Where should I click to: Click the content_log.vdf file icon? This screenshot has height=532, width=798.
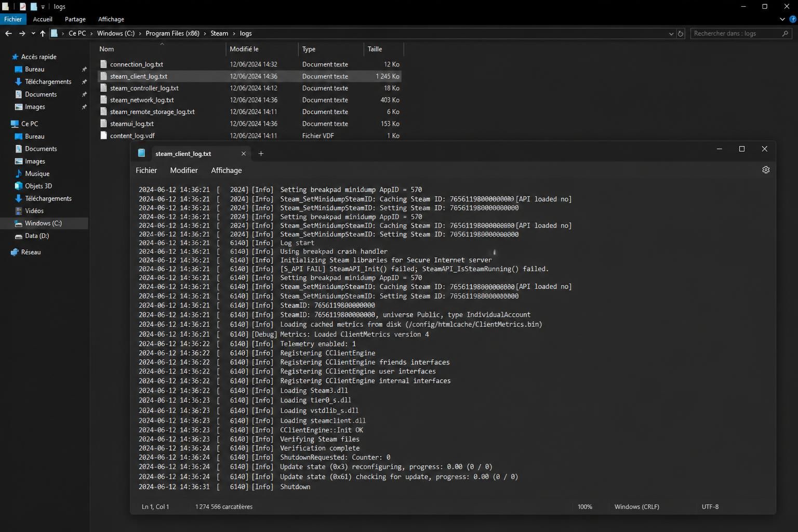click(x=103, y=136)
